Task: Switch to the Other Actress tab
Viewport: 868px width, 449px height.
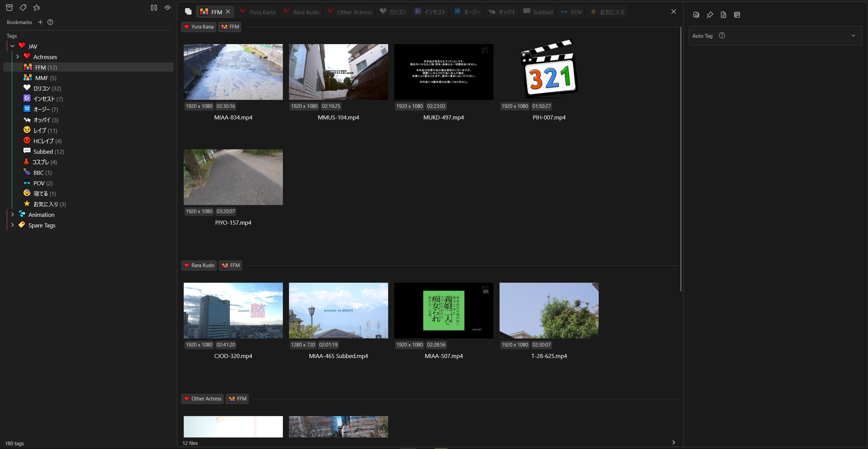Action: pos(349,12)
